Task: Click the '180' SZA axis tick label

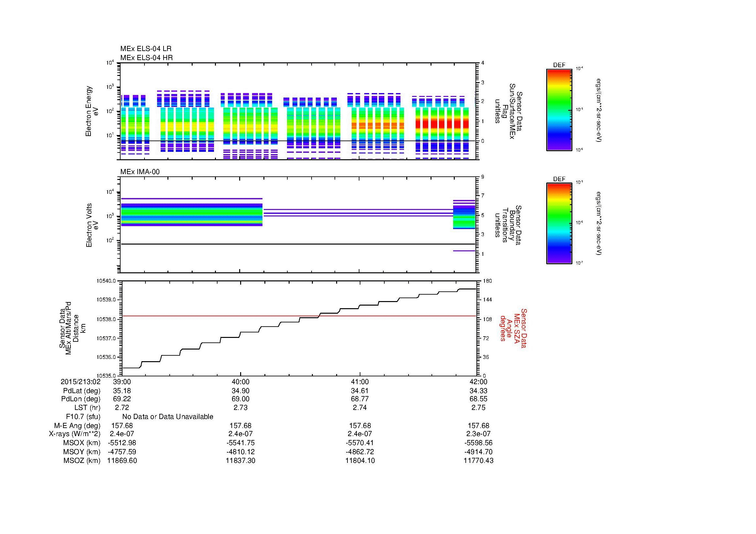Action: [487, 281]
